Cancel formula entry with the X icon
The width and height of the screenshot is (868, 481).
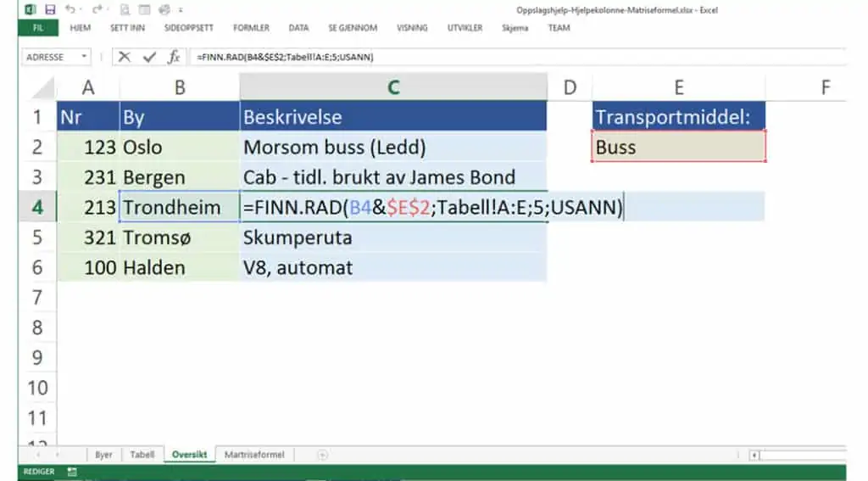(124, 57)
